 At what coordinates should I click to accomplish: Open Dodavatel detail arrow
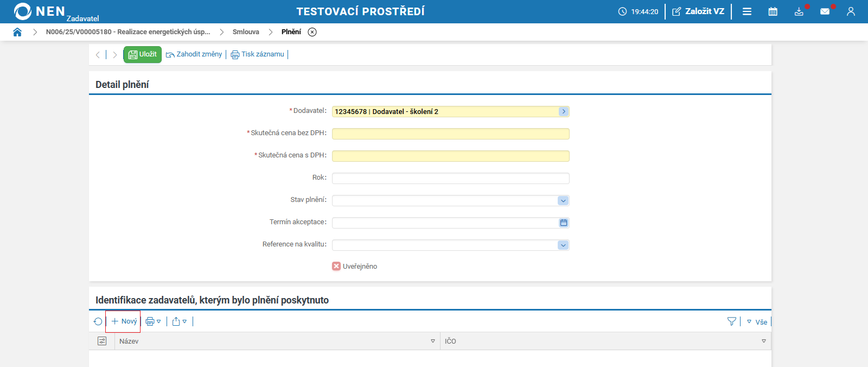click(564, 111)
